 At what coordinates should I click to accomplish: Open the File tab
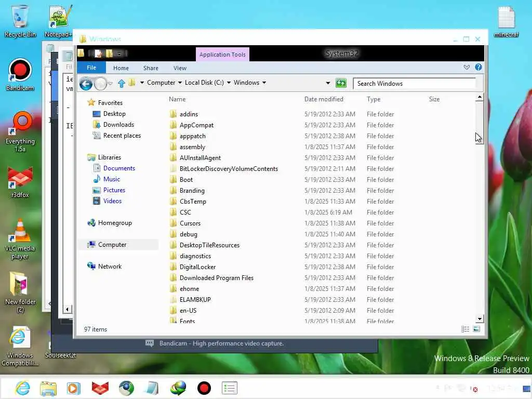pos(91,68)
